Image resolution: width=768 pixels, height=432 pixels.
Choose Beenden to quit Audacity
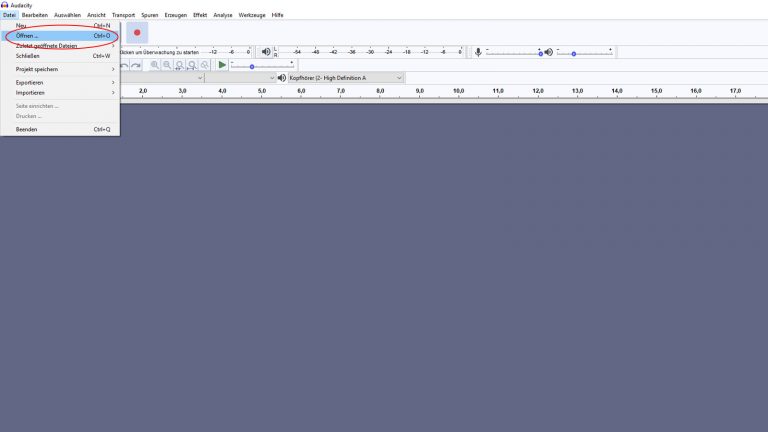point(60,129)
